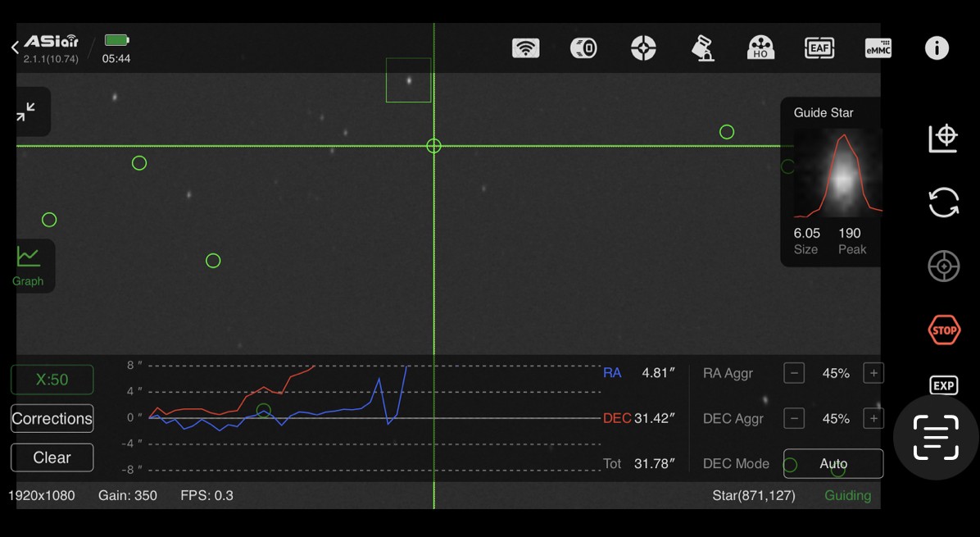This screenshot has width=980, height=537.
Task: Cycle the X:50 graph scale button
Action: [52, 380]
